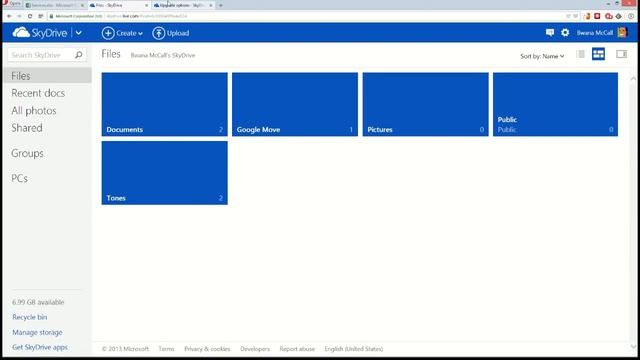Click the Files page heading
This screenshot has width=640, height=360.
pos(111,54)
